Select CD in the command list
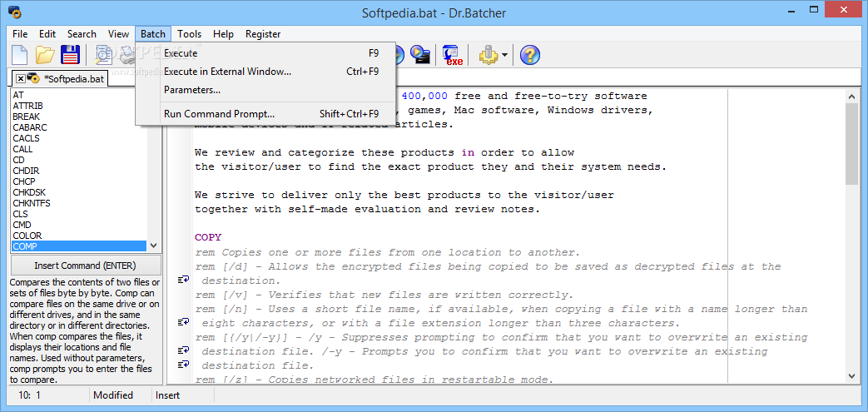868x412 pixels. [79, 160]
